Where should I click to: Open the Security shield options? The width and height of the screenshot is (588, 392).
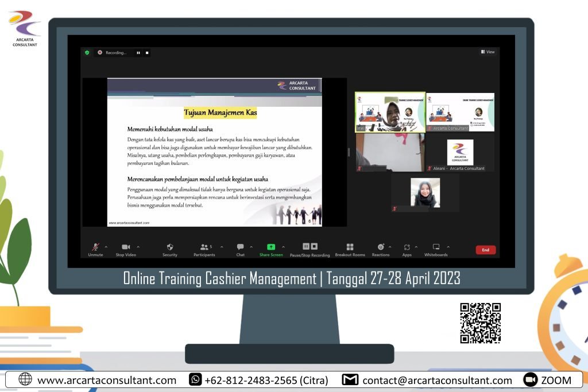pyautogui.click(x=170, y=249)
